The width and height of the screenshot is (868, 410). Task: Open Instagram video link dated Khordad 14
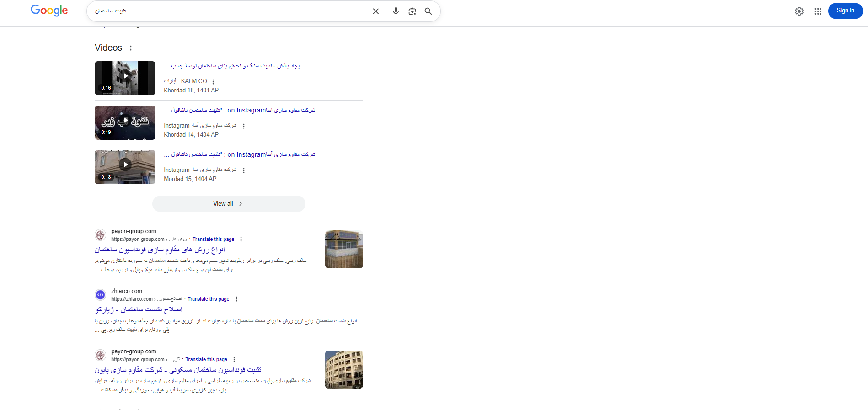click(x=240, y=110)
